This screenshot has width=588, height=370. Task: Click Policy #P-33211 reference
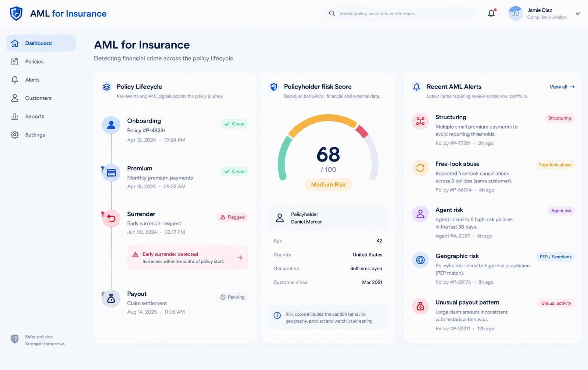click(453, 329)
